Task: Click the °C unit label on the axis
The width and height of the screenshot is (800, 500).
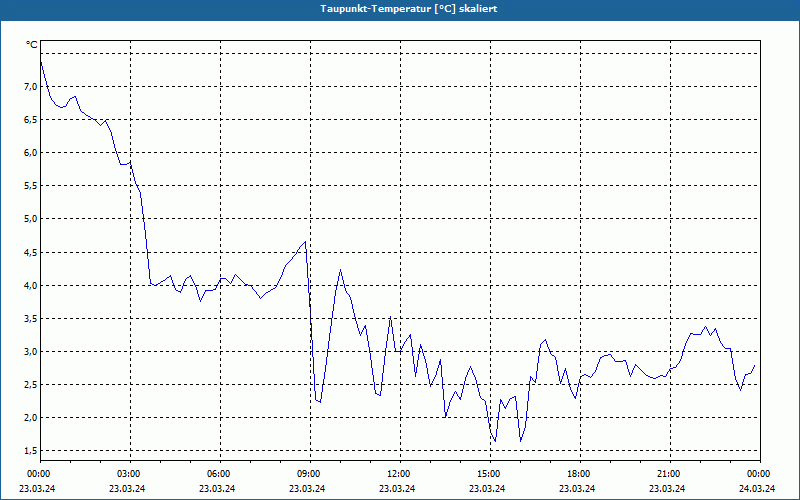Action: pyautogui.click(x=32, y=45)
